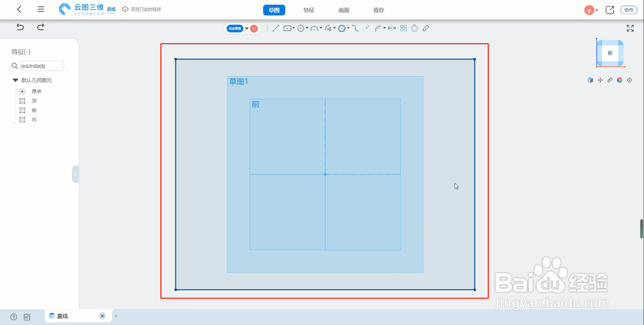Expand the Arc tool dropdown arrow
Viewport: 644px width, 325px height.
click(321, 28)
